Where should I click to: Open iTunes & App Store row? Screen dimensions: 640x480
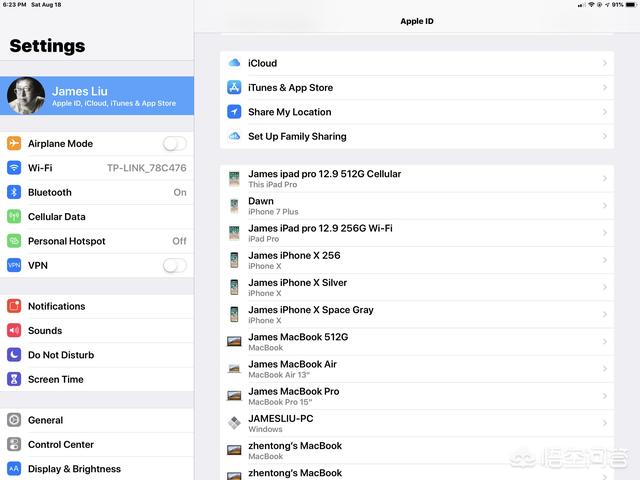click(417, 87)
